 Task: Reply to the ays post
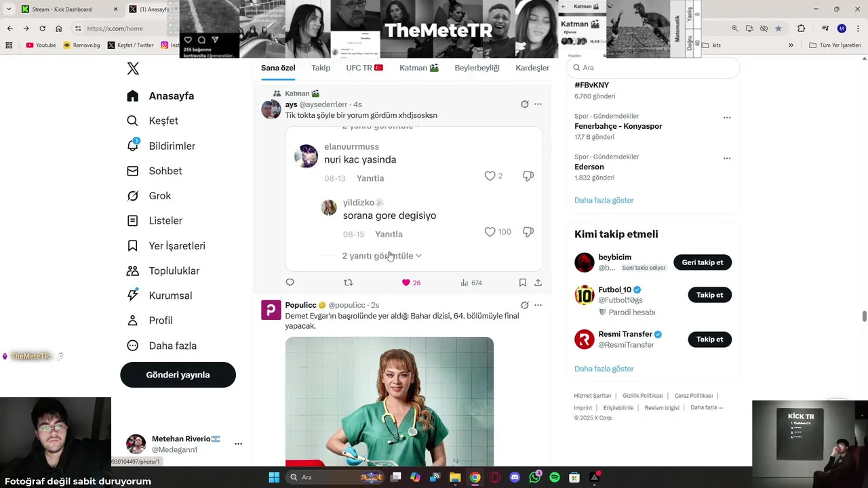pyautogui.click(x=290, y=283)
